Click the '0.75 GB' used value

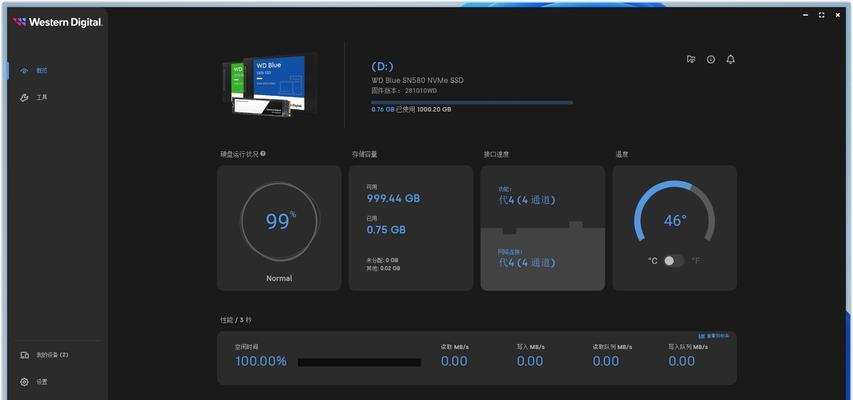coord(386,230)
